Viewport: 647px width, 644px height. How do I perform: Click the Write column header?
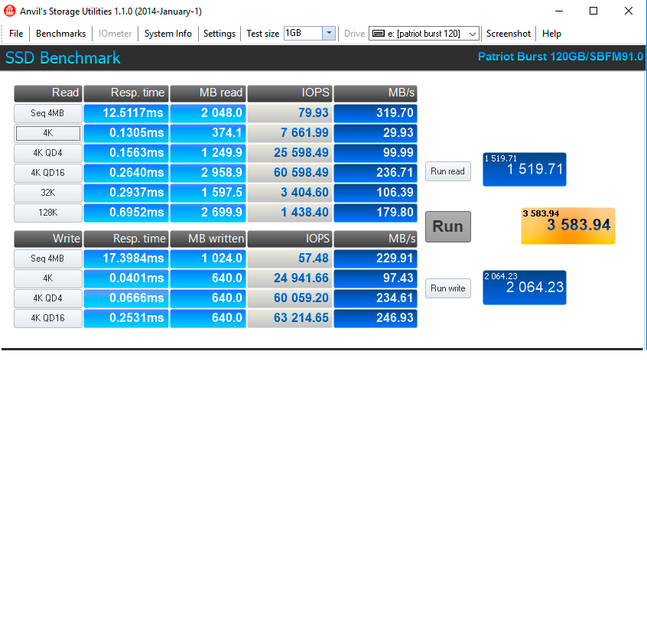48,239
